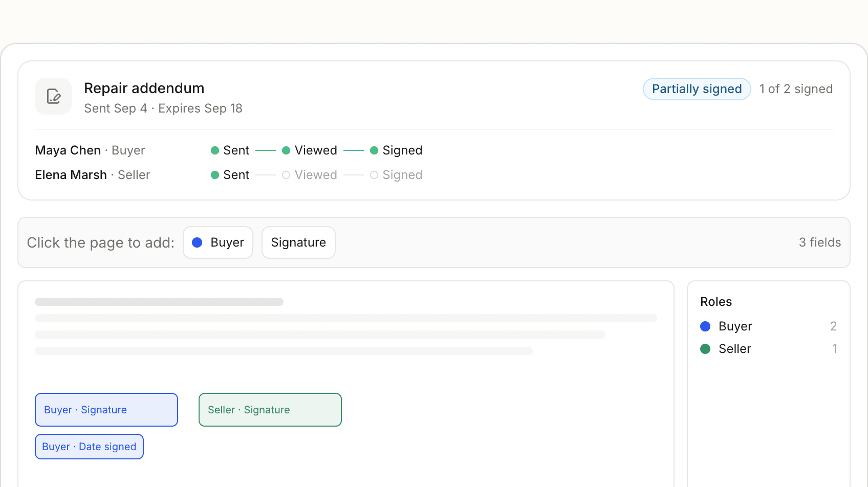Click the Repair addendum title

pos(144,88)
